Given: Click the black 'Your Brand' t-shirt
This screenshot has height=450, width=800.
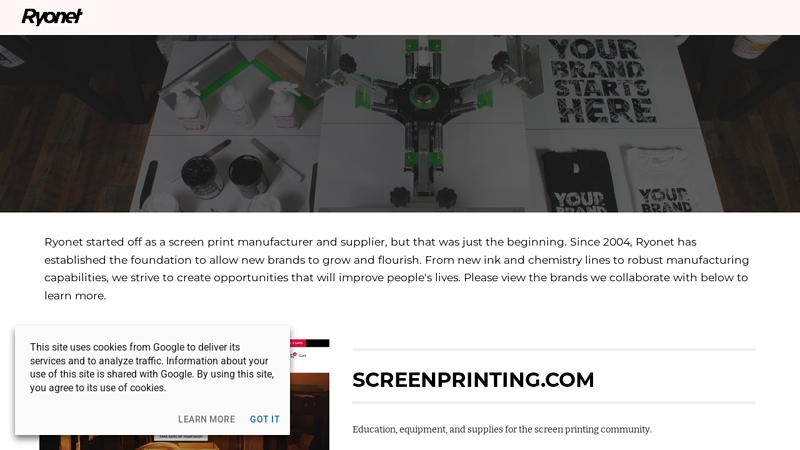Looking at the screenshot, I should [579, 181].
